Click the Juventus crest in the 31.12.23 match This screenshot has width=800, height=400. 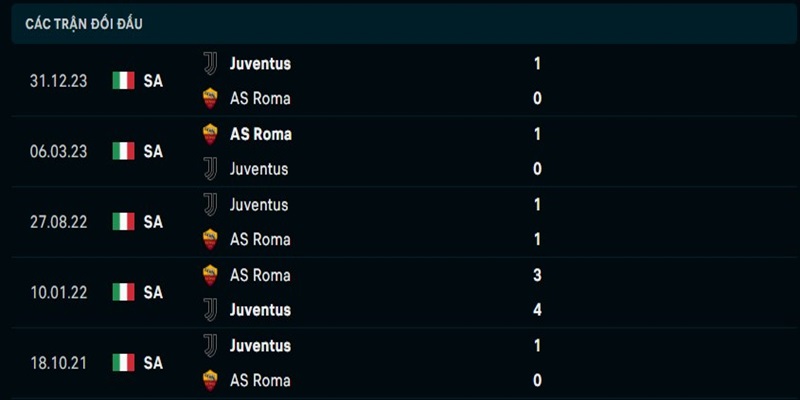pos(210,63)
